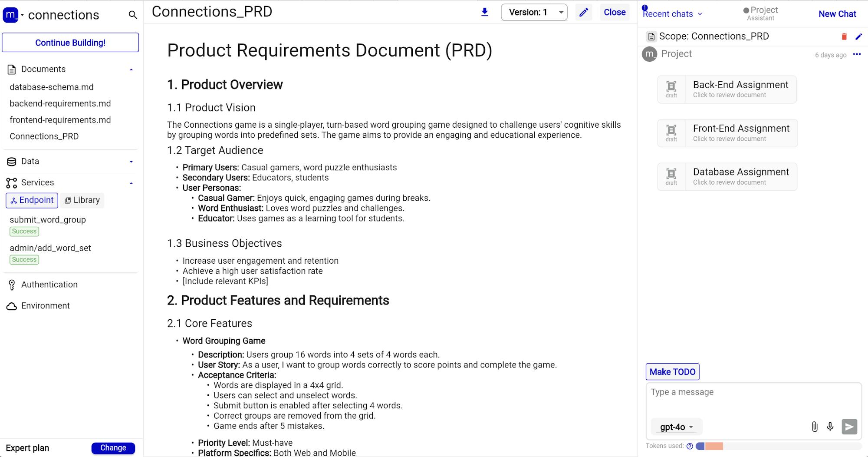Start voice input with the microphone icon
This screenshot has width=868, height=457.
point(830,427)
